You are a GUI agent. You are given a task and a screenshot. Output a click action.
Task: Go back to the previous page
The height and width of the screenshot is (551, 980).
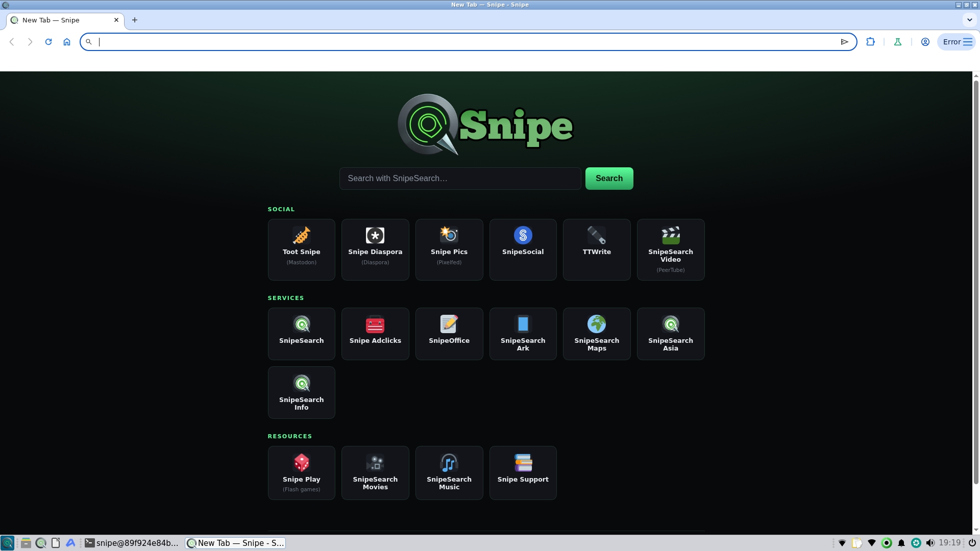[x=12, y=42]
